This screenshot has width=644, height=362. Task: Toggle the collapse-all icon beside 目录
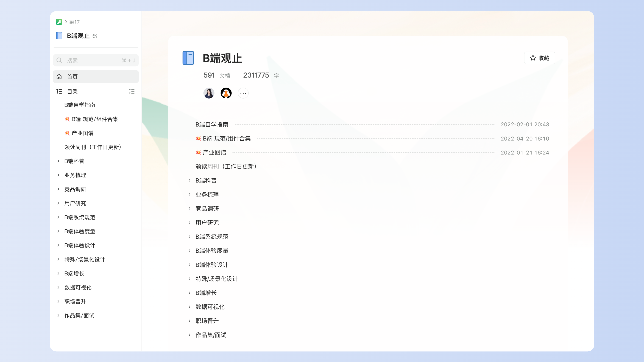click(x=132, y=91)
